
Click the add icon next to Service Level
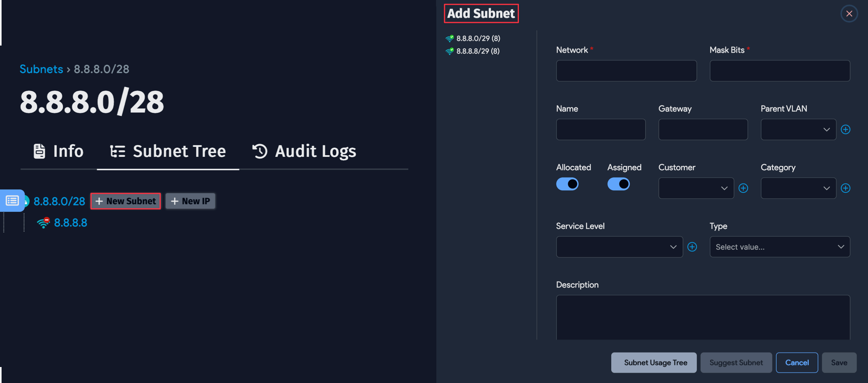click(693, 247)
